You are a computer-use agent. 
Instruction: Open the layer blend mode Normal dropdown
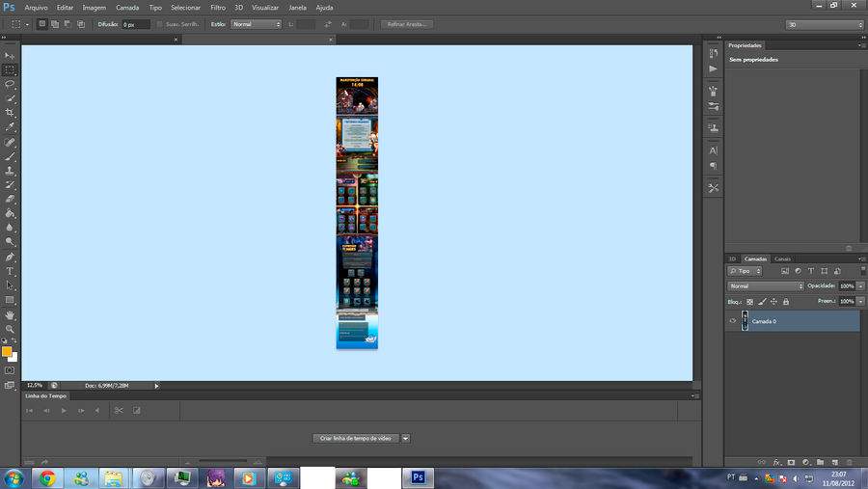click(765, 286)
